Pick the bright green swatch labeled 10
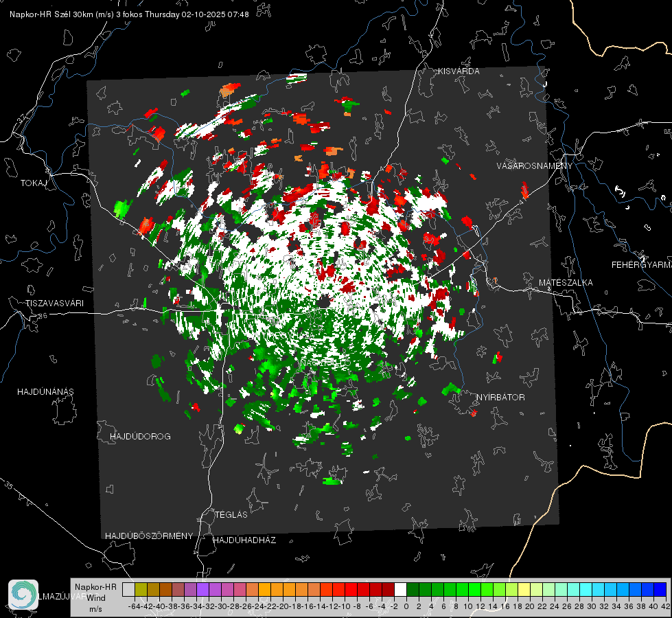The height and width of the screenshot is (618, 672). pyautogui.click(x=474, y=589)
